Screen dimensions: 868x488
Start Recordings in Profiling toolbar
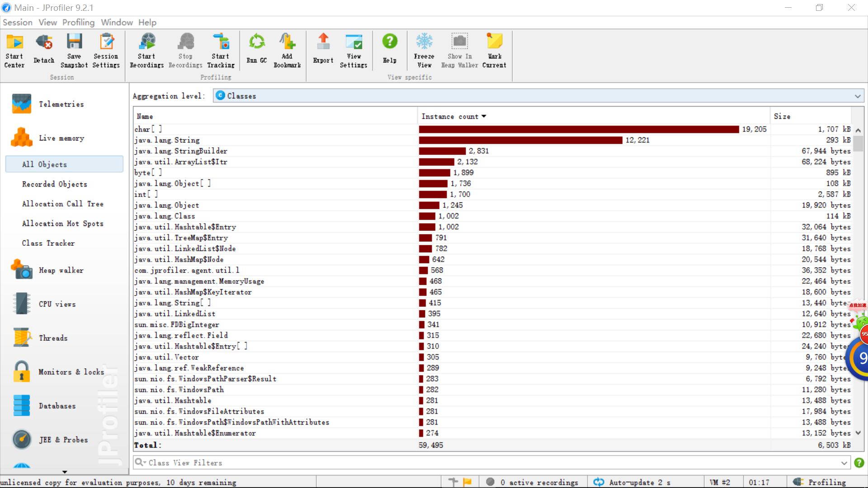[147, 51]
